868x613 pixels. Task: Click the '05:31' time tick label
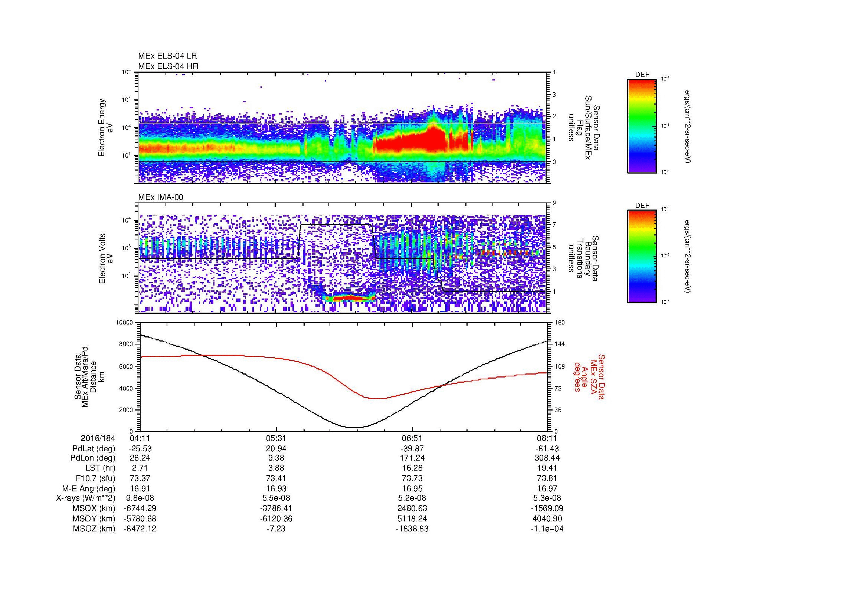tap(276, 438)
